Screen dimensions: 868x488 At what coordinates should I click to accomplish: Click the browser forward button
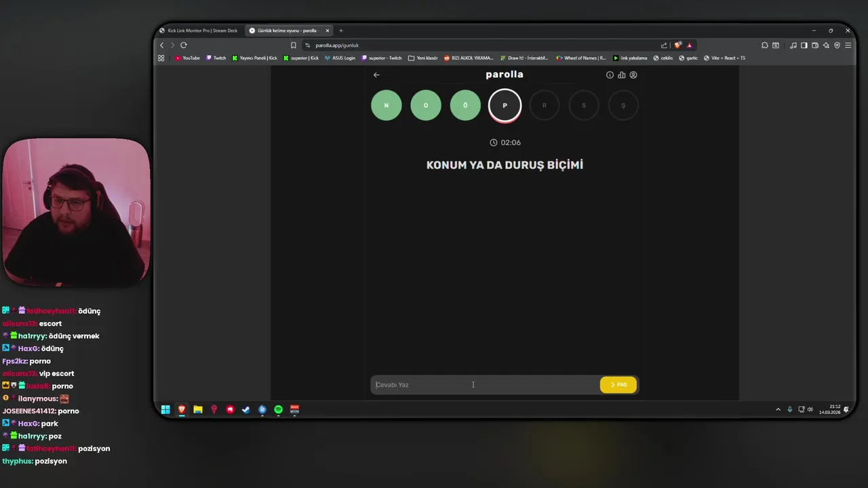(x=172, y=45)
